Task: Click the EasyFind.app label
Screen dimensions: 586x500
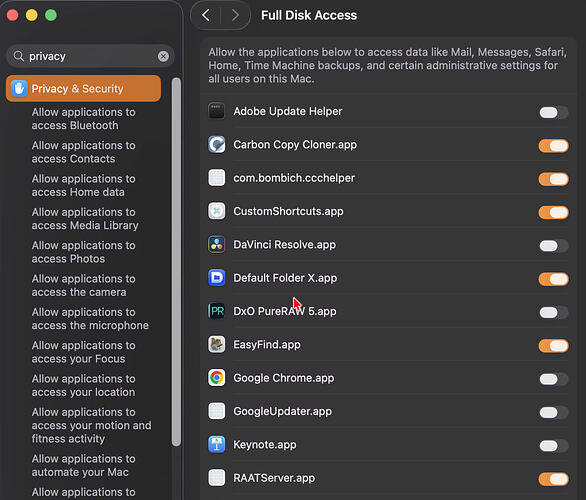Action: pyautogui.click(x=267, y=345)
